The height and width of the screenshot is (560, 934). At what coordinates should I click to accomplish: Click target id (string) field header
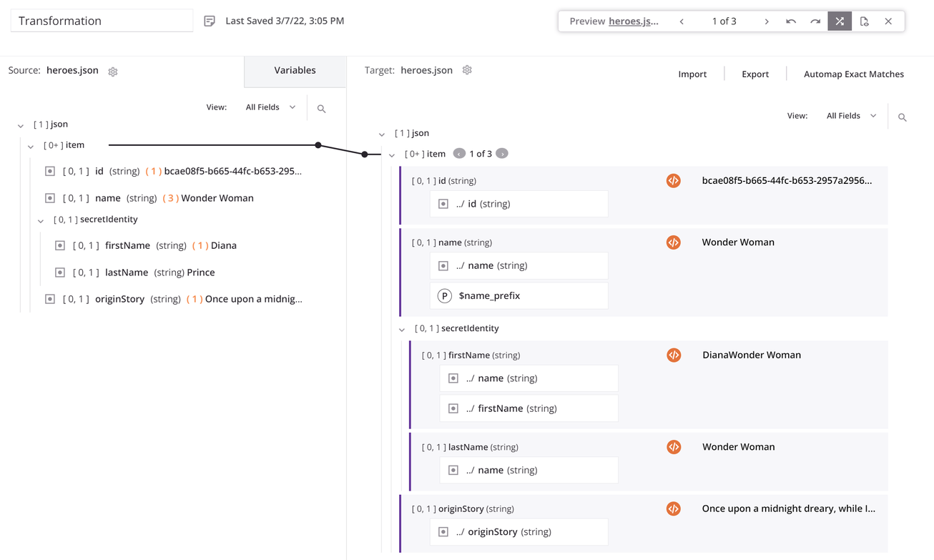point(444,181)
